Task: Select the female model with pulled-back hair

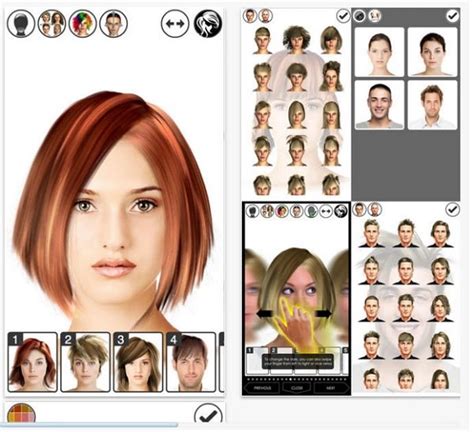Action: click(380, 52)
